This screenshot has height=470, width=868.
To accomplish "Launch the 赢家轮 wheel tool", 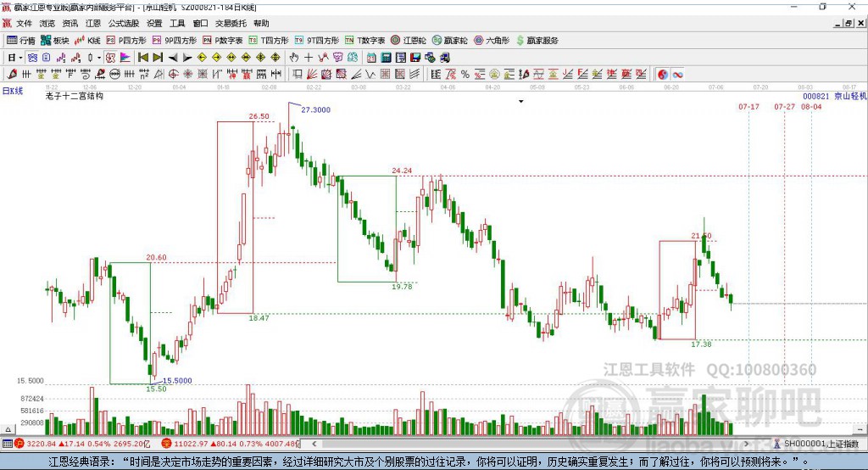I will click(x=450, y=41).
